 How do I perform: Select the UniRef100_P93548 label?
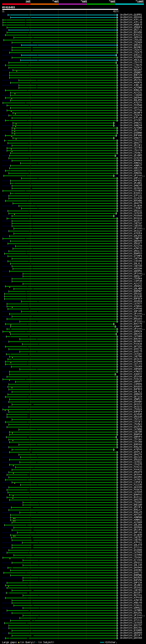pyautogui.click(x=131, y=105)
